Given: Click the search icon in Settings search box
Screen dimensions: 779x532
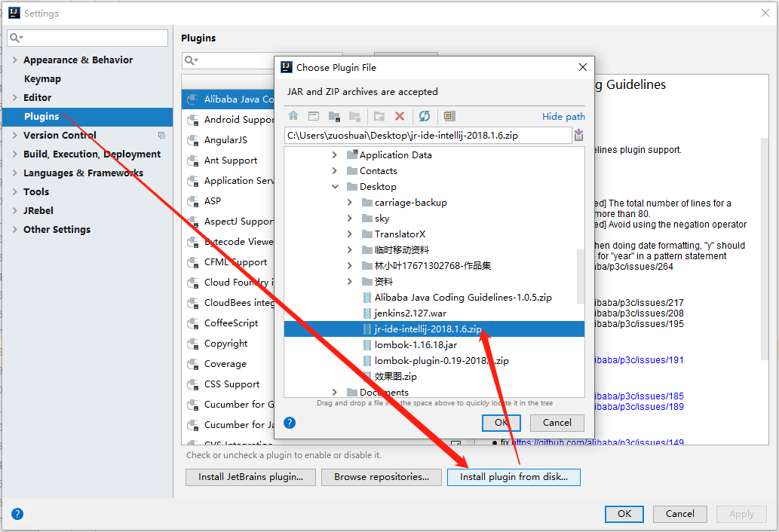Looking at the screenshot, I should tap(17, 38).
